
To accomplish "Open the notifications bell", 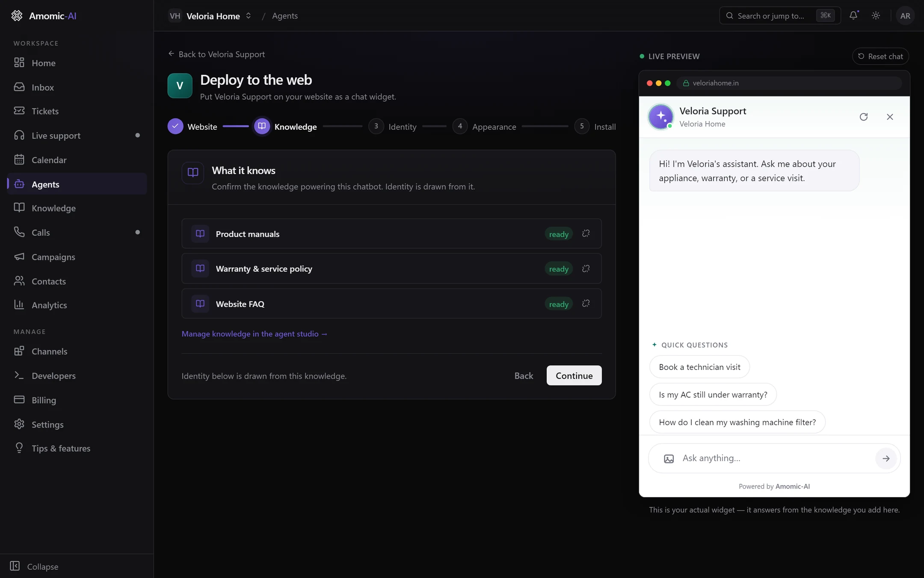I will coord(853,15).
